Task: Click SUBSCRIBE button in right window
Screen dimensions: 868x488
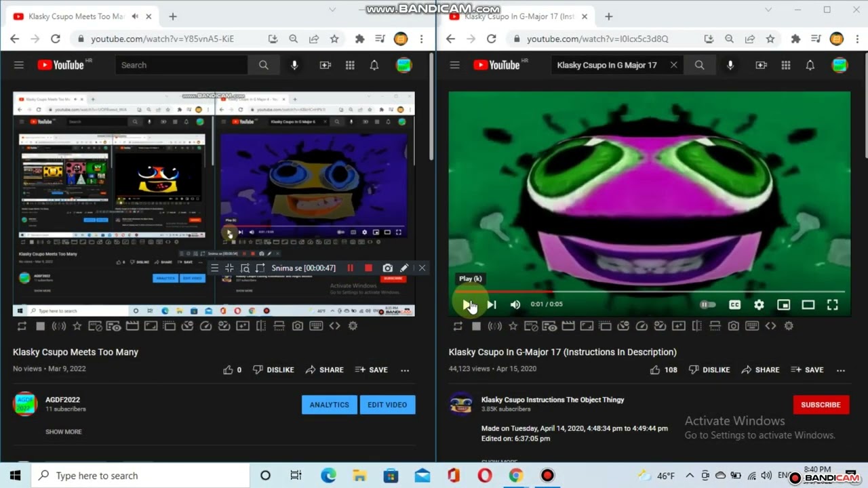Action: (x=821, y=405)
